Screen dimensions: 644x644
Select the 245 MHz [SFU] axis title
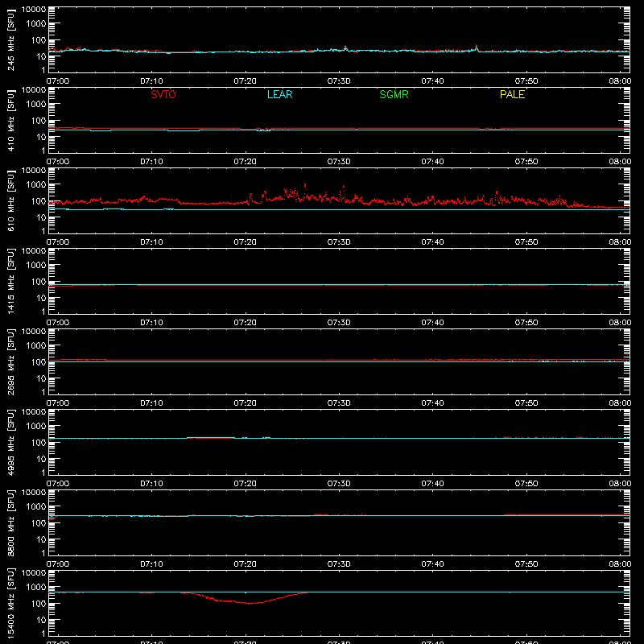(x=10, y=39)
